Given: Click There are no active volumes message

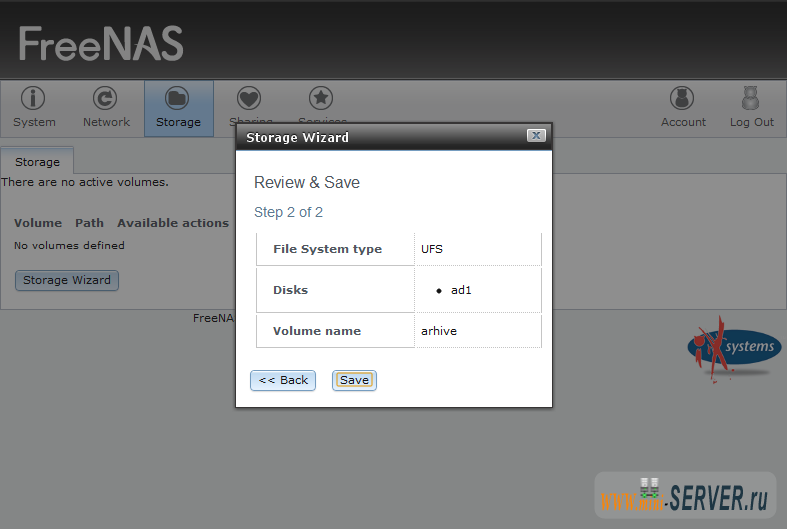Looking at the screenshot, I should (85, 182).
